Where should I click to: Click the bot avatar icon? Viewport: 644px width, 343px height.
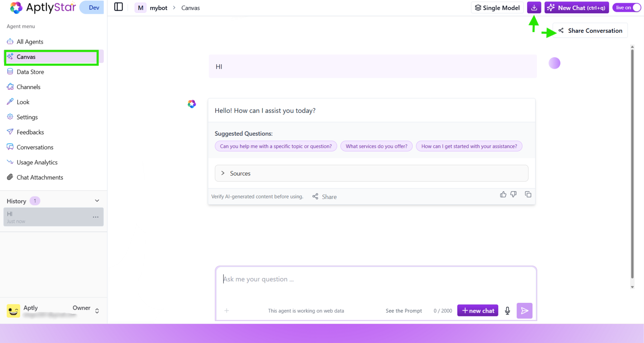click(192, 104)
